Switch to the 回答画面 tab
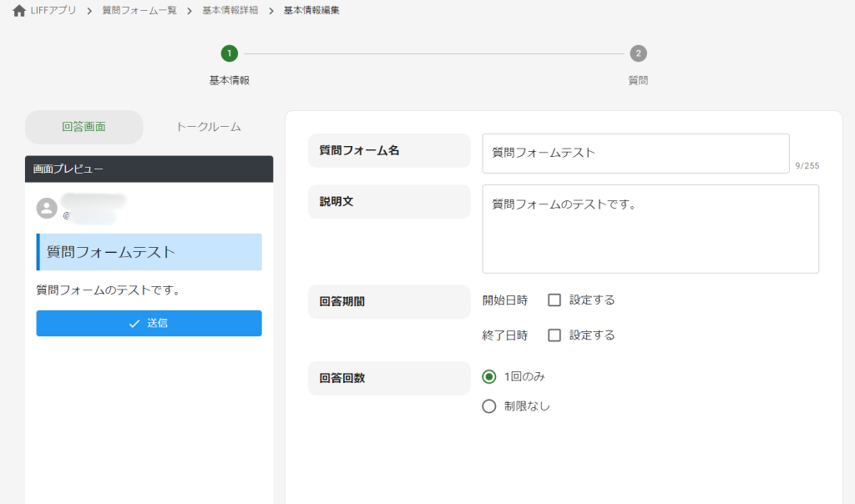The width and height of the screenshot is (855, 504). (x=83, y=126)
